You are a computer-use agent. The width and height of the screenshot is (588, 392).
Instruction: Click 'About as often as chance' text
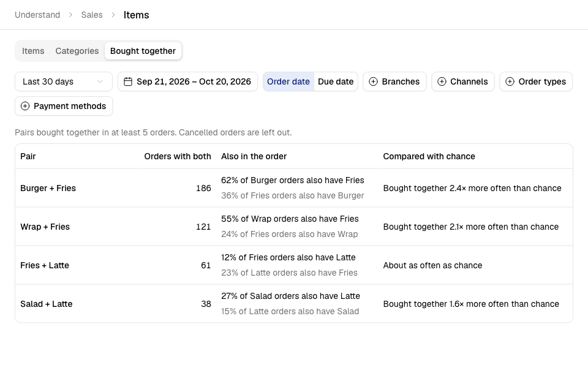[433, 266]
